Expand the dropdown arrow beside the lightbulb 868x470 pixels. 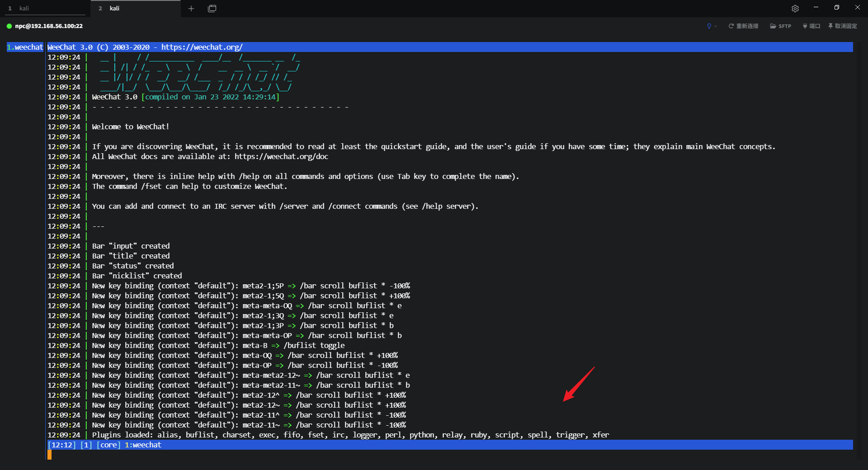(716, 26)
